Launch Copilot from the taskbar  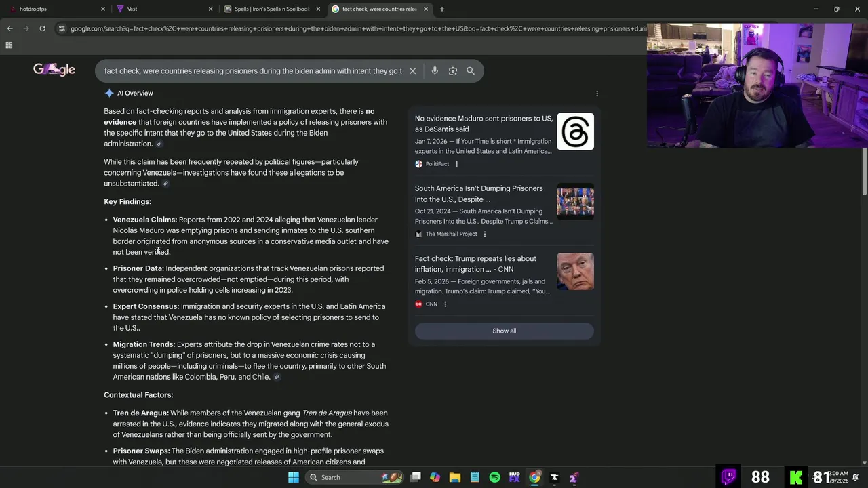(x=435, y=477)
